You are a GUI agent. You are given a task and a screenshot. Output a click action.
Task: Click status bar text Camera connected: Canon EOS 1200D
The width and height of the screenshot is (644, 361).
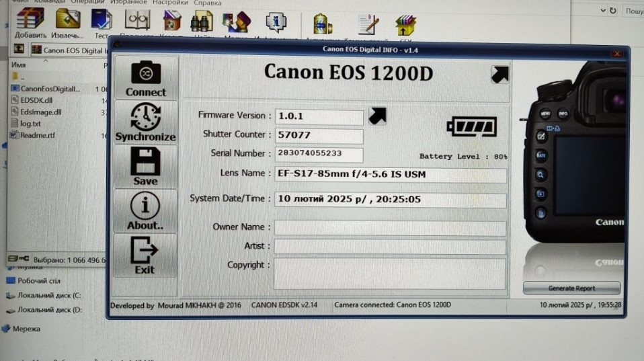(x=392, y=305)
